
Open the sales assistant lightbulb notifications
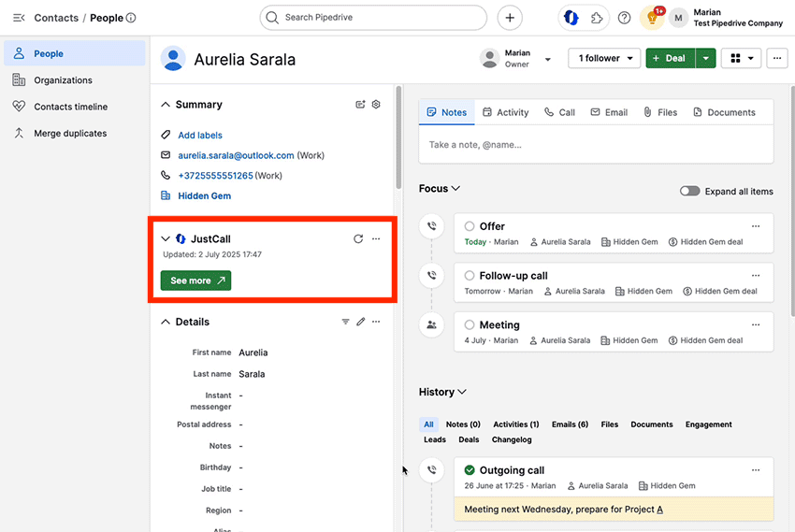(652, 18)
